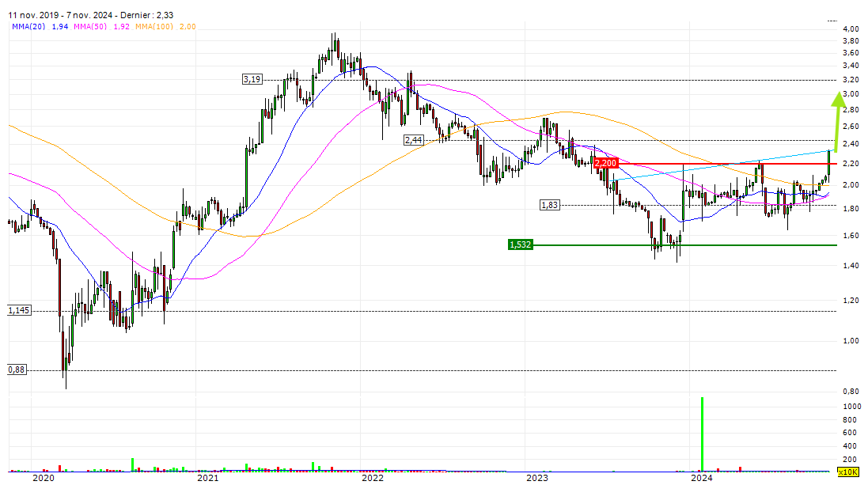Image resolution: width=868 pixels, height=485 pixels.
Task: Click the 2,60 price axis value
Action: click(x=851, y=127)
